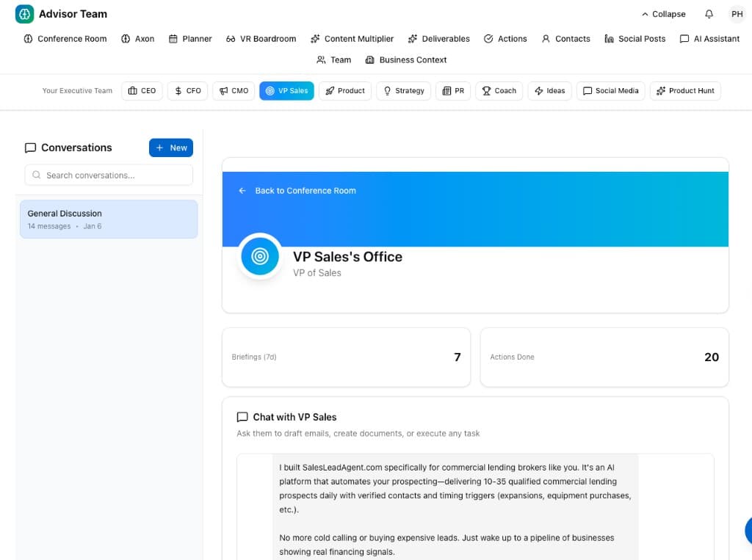
Task: Select the Strategy advisor
Action: coord(404,90)
